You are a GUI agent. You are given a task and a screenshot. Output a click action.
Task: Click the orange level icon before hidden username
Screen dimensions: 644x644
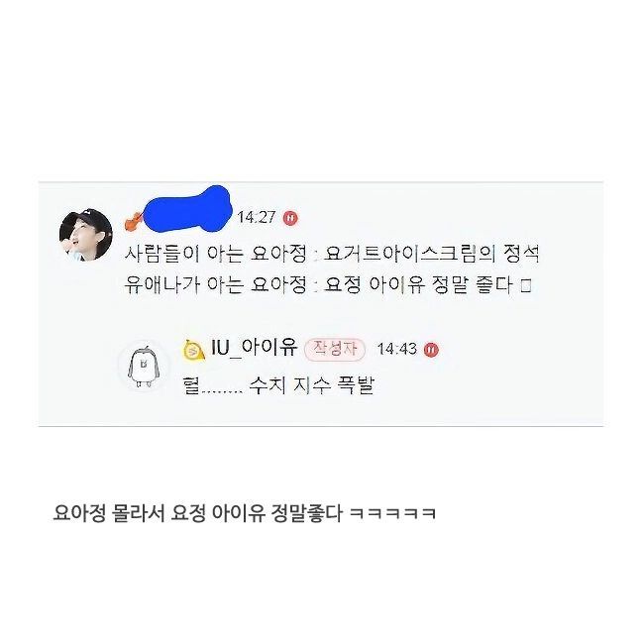pos(133,222)
